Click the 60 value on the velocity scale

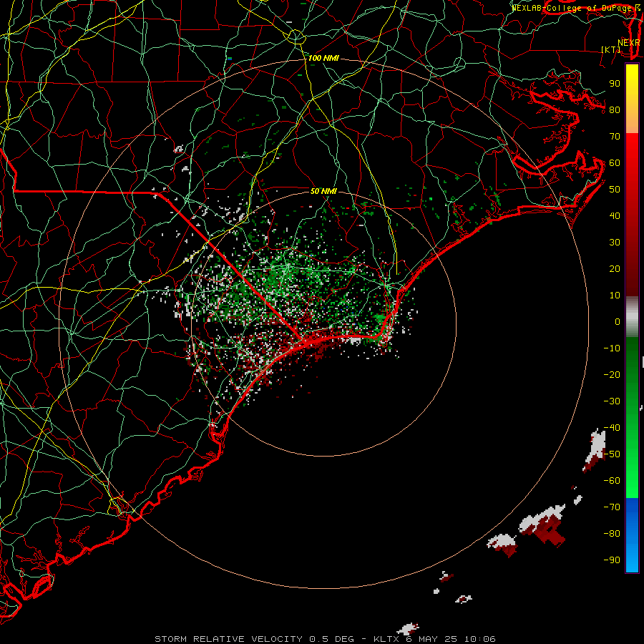tap(615, 163)
